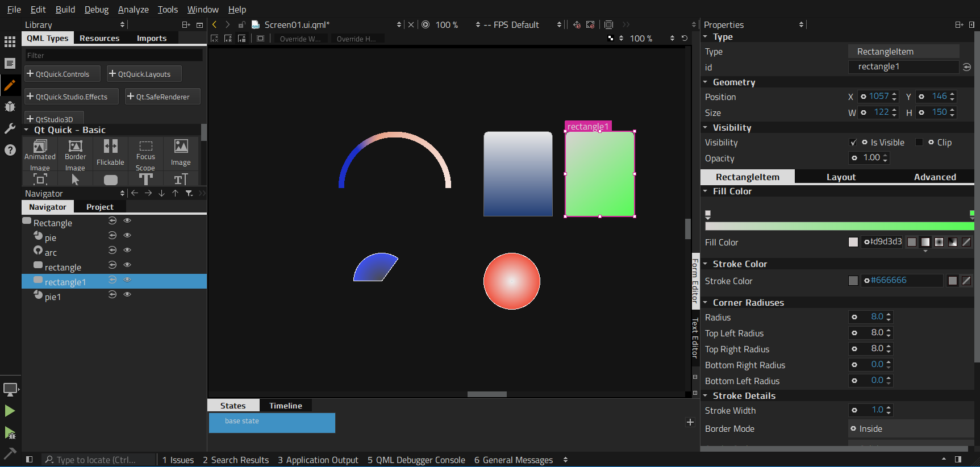Open the Help question mark icon
The image size is (980, 467).
10,150
